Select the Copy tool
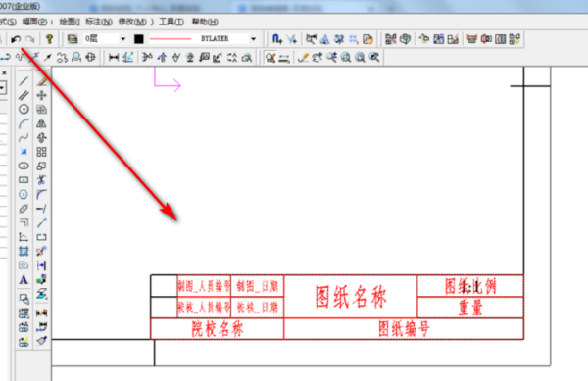588x381 pixels. click(41, 109)
